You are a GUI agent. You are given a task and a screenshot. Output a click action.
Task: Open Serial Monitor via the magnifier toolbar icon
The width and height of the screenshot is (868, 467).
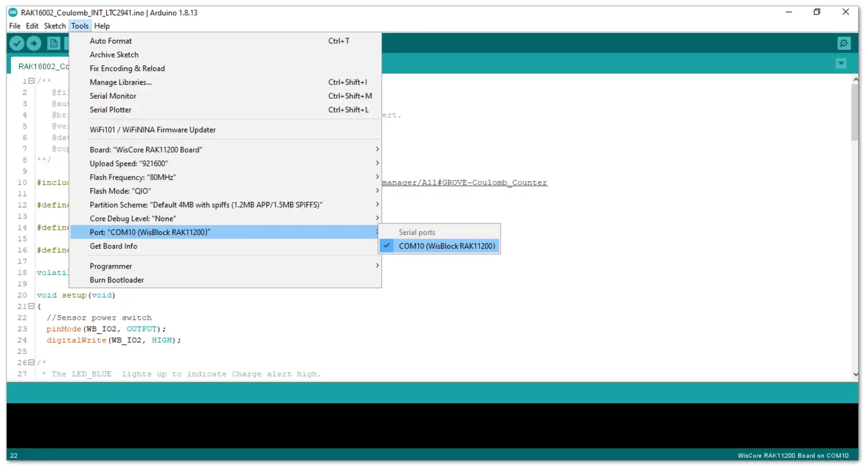click(x=844, y=43)
